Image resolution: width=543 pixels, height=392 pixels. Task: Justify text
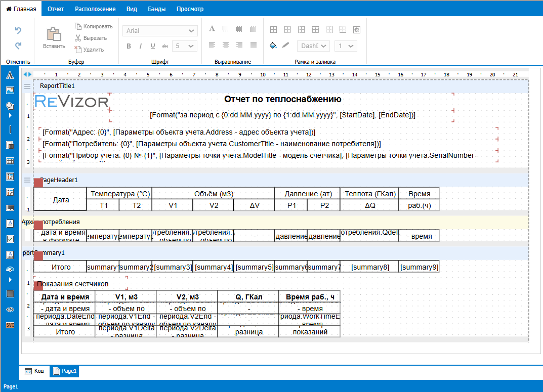pyautogui.click(x=253, y=46)
